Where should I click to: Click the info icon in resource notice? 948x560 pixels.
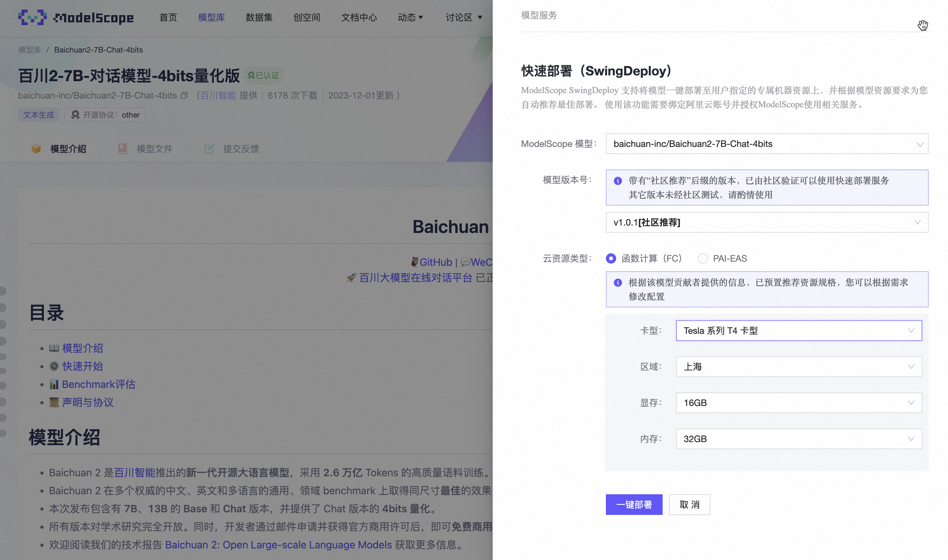pos(618,283)
